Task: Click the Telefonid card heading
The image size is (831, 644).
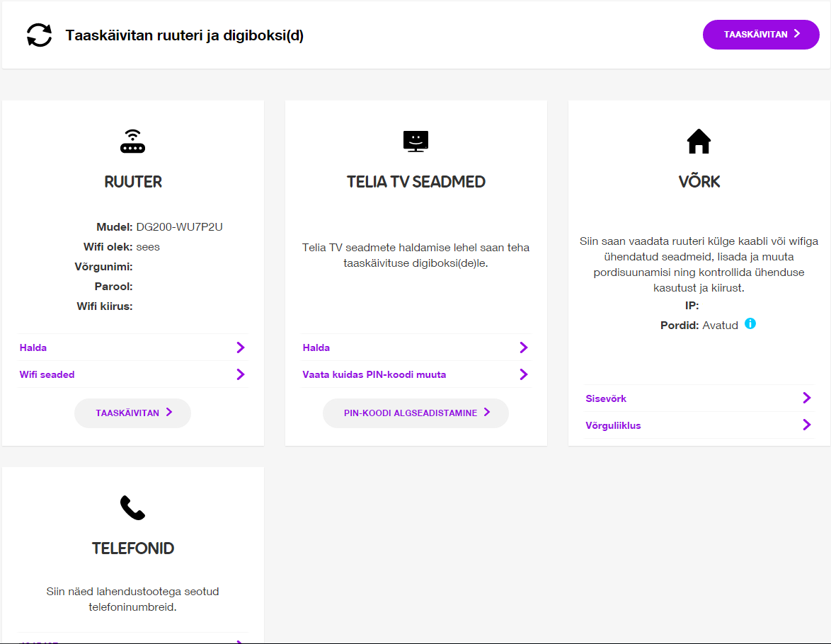Action: point(132,548)
